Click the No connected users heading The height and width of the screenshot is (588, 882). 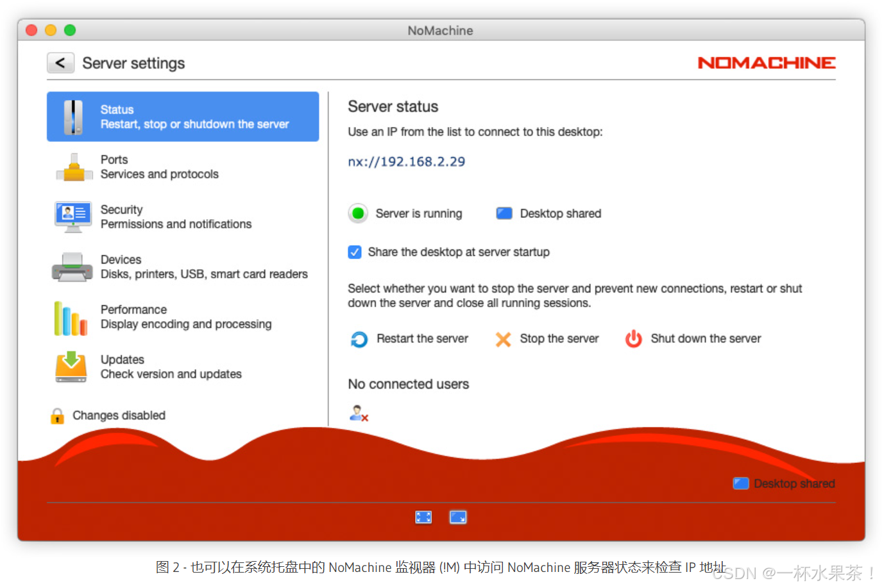409,384
